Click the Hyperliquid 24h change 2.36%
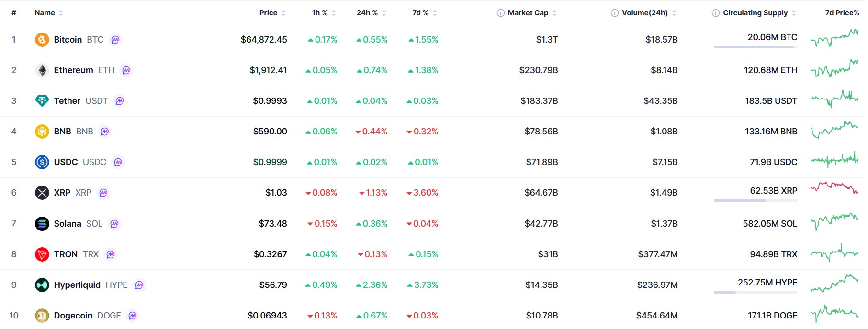Screen dimensions: 868x329 click(x=372, y=285)
